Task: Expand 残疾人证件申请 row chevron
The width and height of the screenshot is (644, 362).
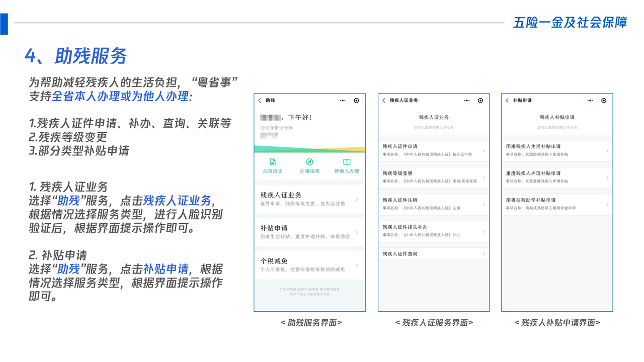Action: point(484,151)
